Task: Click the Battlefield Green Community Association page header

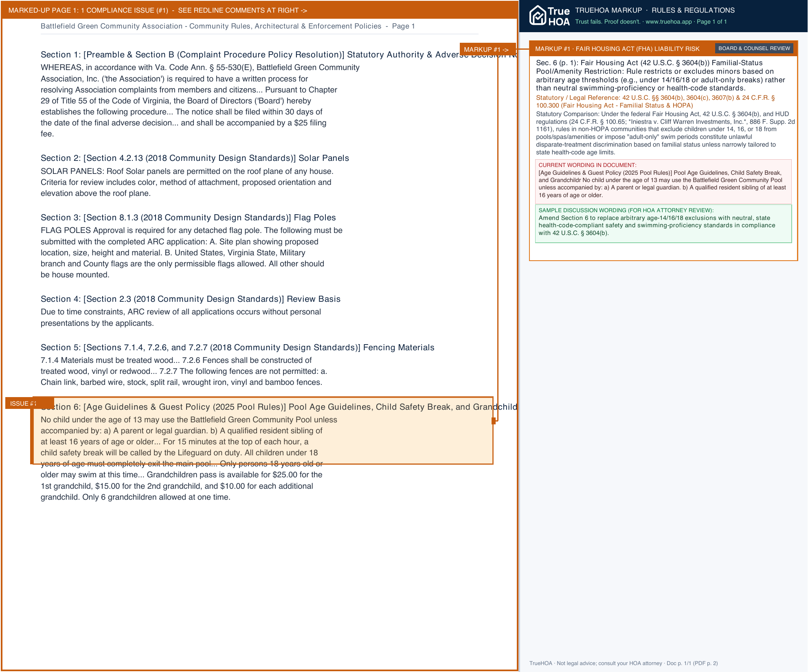Action: pos(228,26)
